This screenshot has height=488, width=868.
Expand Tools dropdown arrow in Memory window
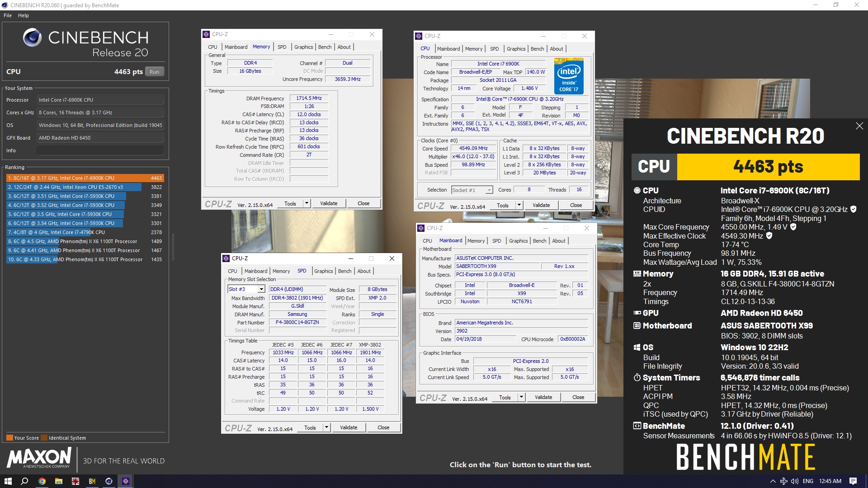point(307,203)
